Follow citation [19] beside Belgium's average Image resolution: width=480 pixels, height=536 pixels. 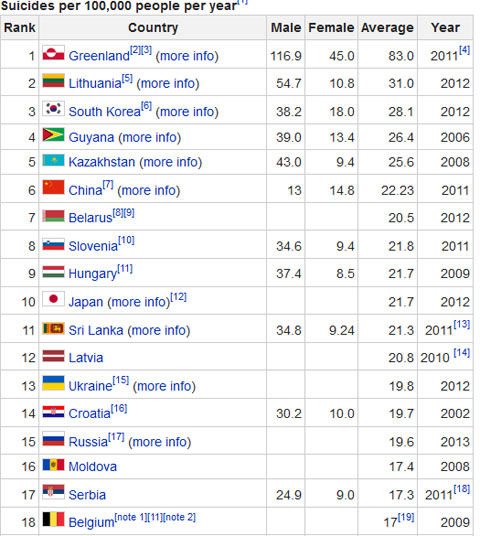(x=406, y=517)
